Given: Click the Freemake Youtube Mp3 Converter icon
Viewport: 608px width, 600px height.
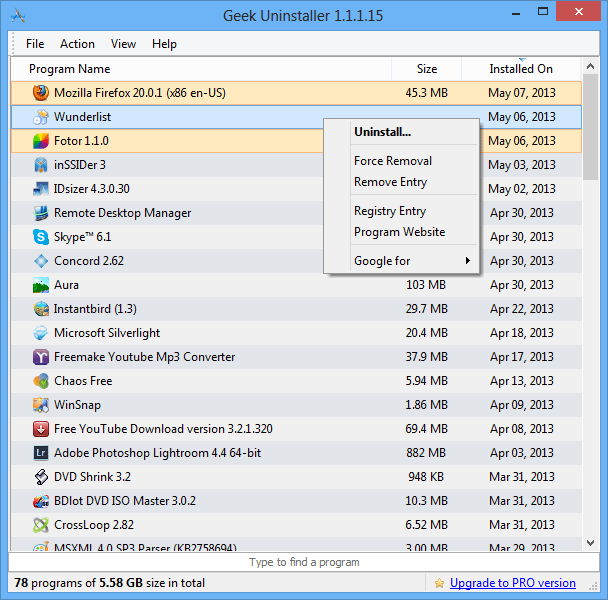Looking at the screenshot, I should [41, 357].
